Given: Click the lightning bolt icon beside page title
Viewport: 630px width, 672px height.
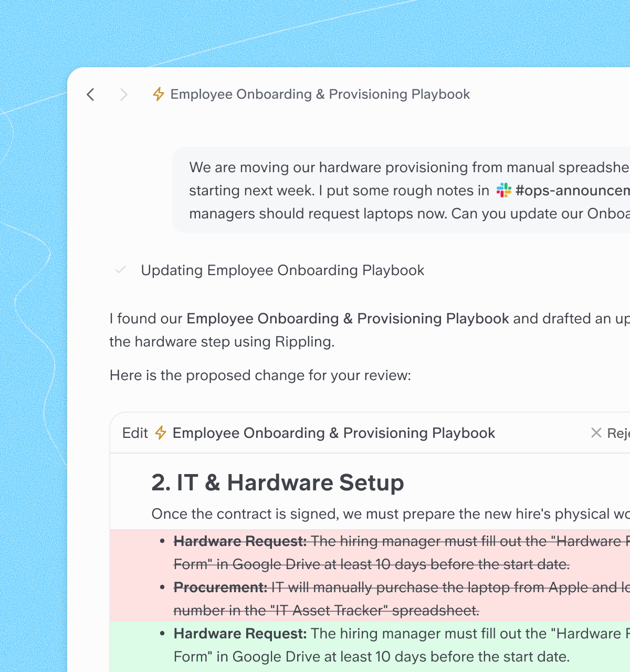Looking at the screenshot, I should pos(159,94).
